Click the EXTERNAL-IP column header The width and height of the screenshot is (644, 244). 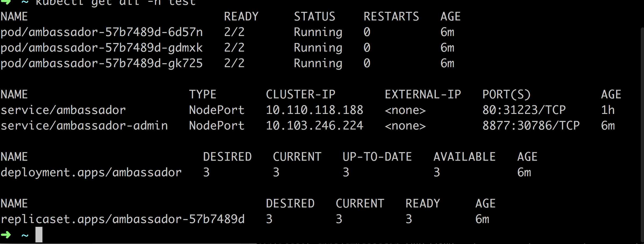tap(423, 95)
